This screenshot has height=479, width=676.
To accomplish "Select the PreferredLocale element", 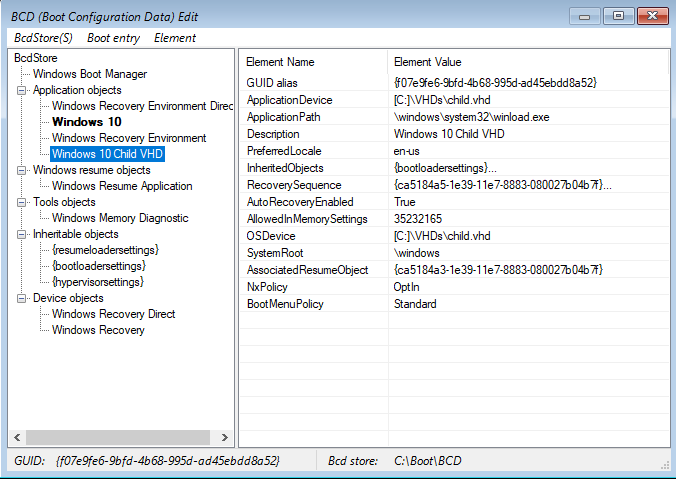I will coord(454,151).
